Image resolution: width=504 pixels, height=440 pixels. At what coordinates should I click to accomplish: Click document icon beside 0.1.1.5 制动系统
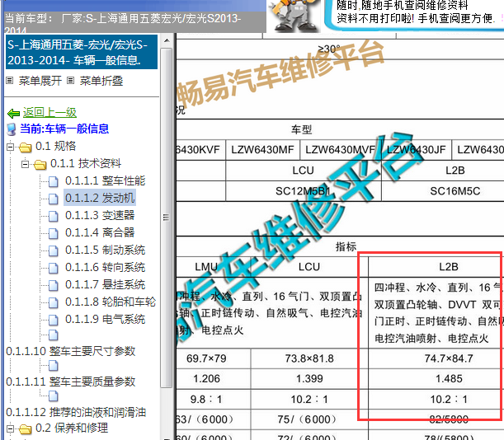[x=54, y=251]
